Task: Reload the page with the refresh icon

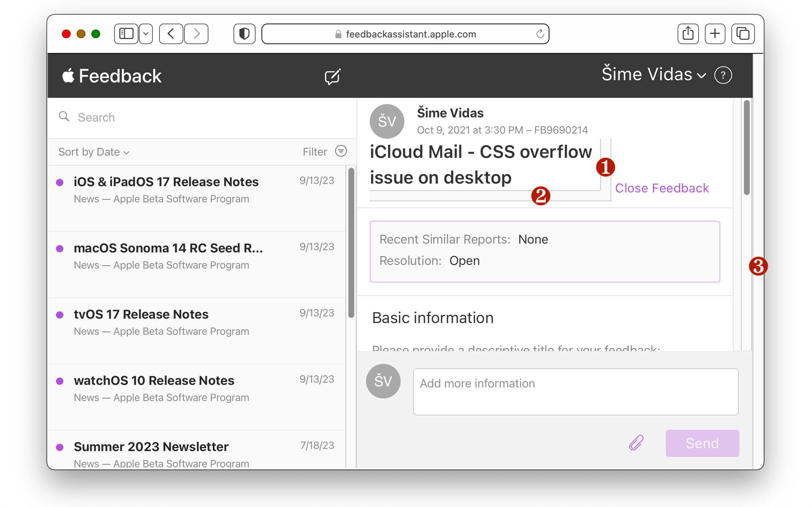Action: (x=540, y=34)
